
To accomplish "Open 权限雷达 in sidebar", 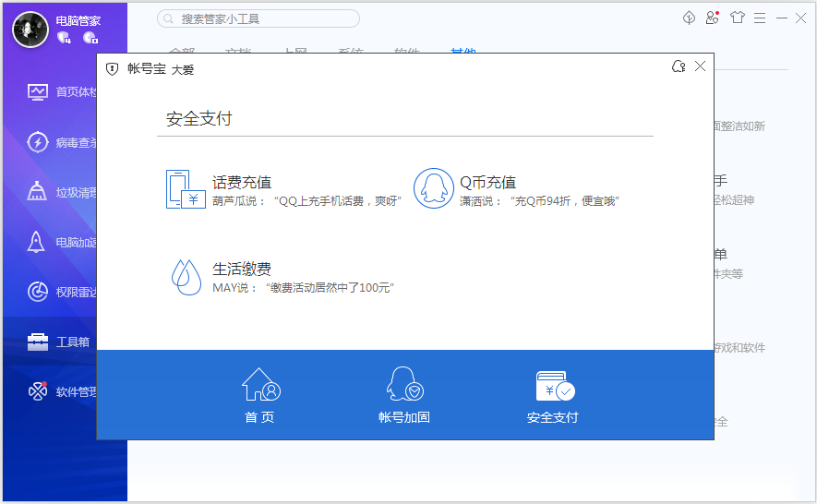I will pos(62,292).
